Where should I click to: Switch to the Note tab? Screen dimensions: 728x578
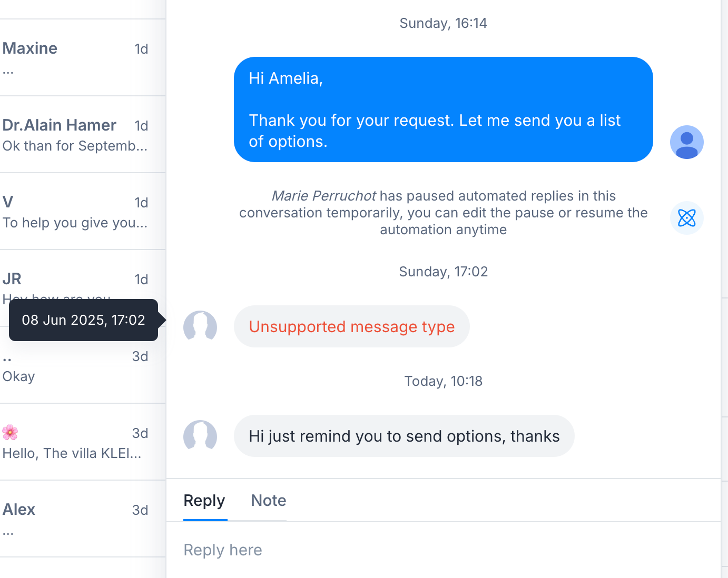[x=269, y=501]
